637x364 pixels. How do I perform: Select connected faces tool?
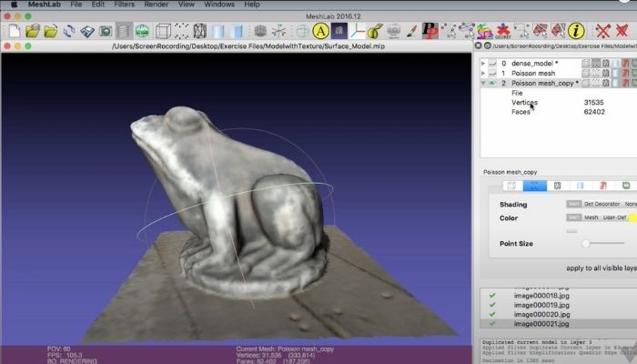tap(558, 31)
